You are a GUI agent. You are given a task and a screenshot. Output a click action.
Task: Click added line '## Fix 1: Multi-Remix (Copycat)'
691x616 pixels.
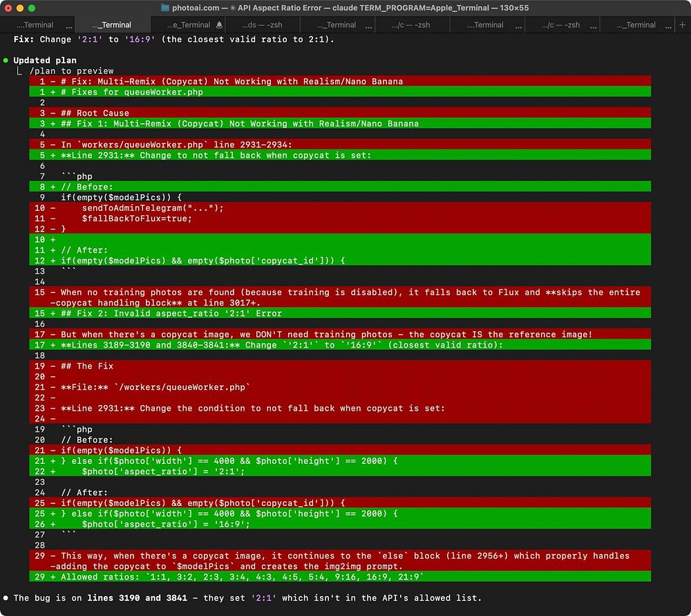pos(340,124)
